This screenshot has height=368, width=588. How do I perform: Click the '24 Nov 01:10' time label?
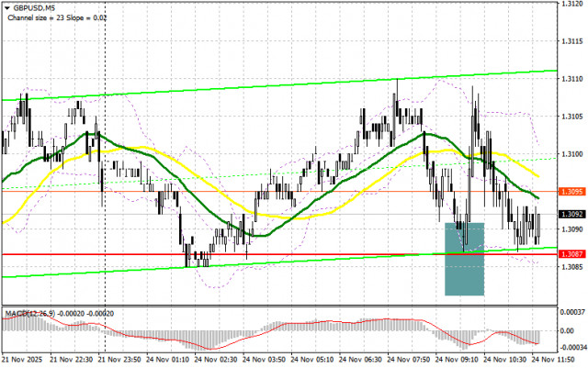[167, 359]
